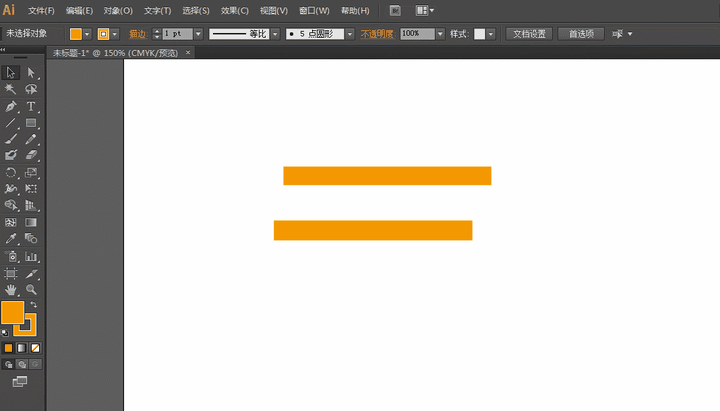
Task: Open Bridge from the menu bar icon
Action: [x=395, y=10]
